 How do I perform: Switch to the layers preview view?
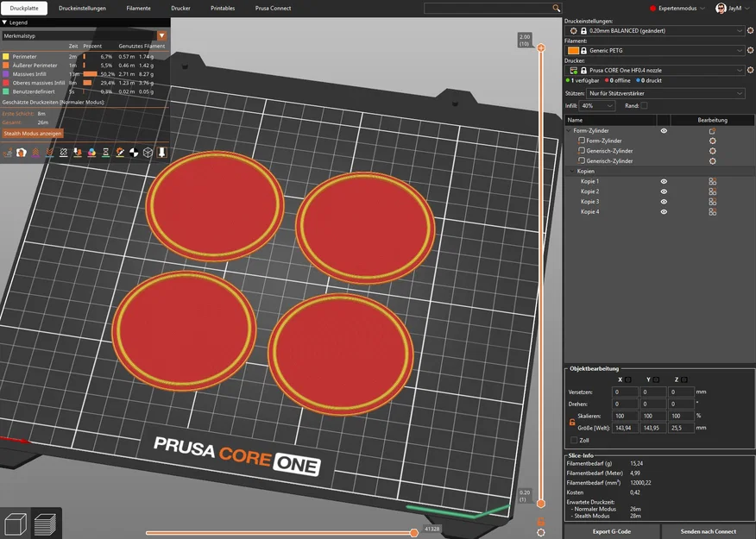pyautogui.click(x=45, y=523)
